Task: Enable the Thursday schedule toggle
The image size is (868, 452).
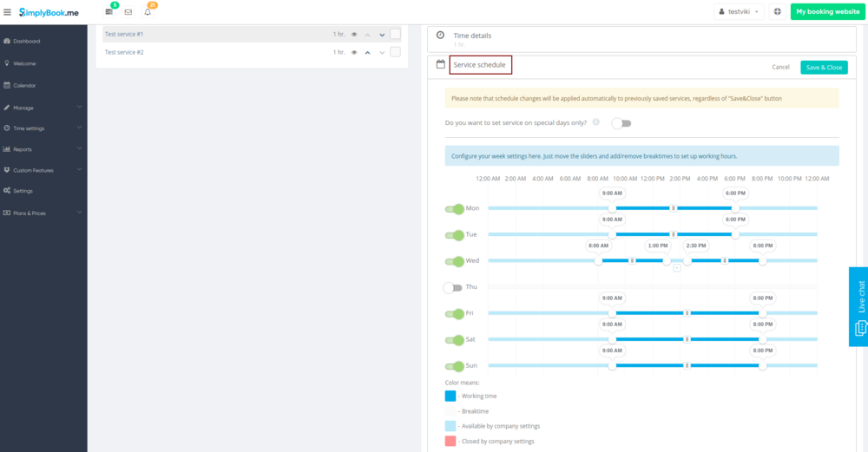Action: point(452,287)
